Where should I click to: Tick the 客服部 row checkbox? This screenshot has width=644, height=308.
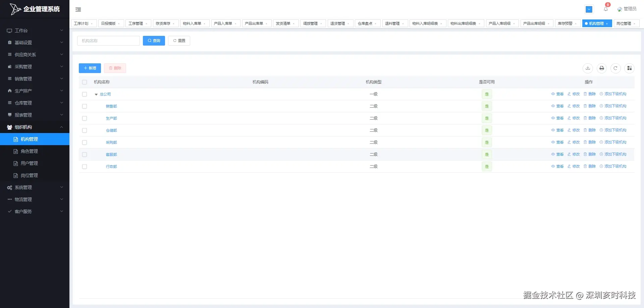[85, 155]
